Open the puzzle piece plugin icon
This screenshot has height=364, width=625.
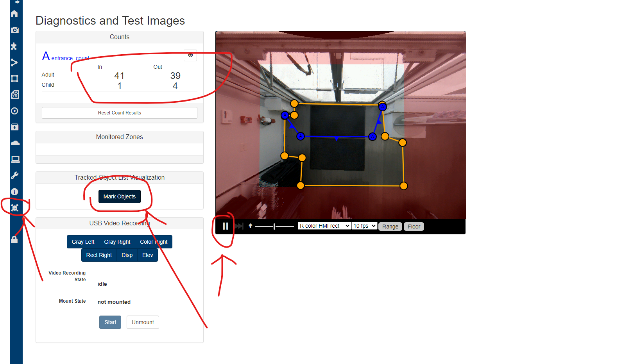pyautogui.click(x=14, y=46)
